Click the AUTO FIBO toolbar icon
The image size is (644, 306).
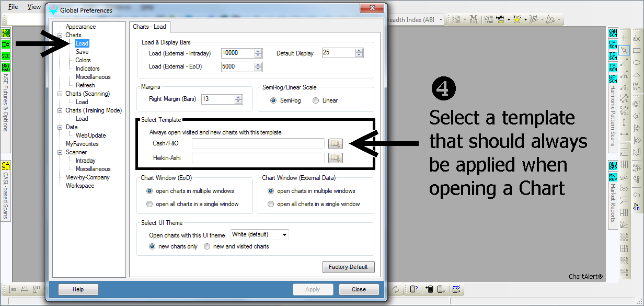pos(455,19)
